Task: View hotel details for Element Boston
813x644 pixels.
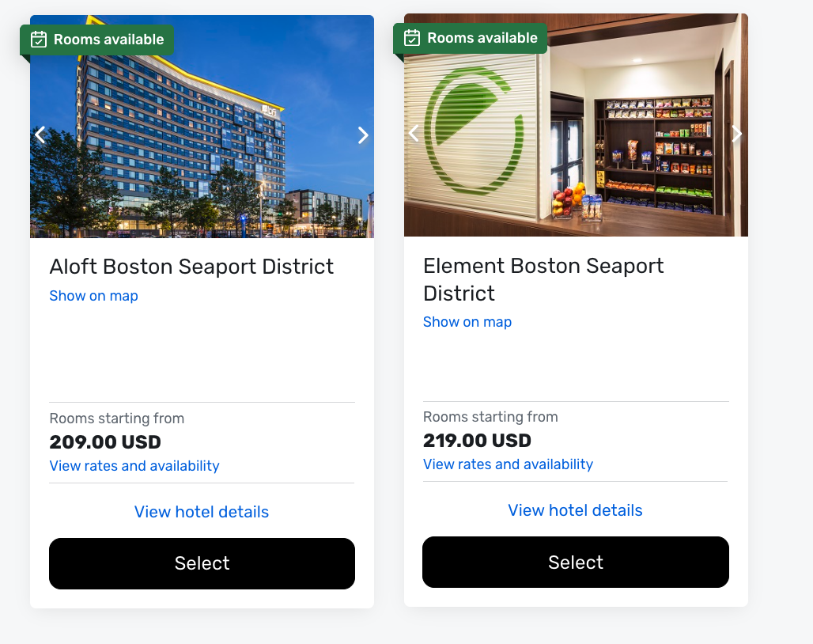Action: [575, 510]
